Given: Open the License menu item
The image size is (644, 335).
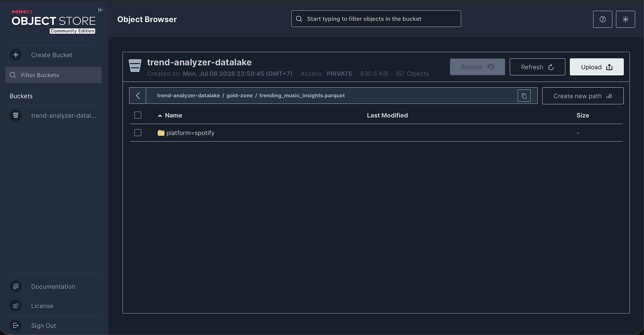Looking at the screenshot, I should [42, 306].
